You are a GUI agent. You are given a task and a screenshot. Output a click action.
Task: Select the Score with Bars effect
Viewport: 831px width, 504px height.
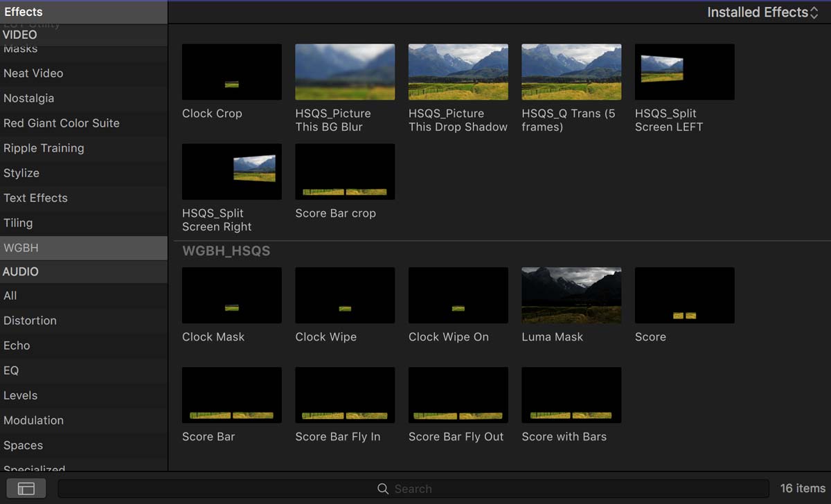(571, 395)
